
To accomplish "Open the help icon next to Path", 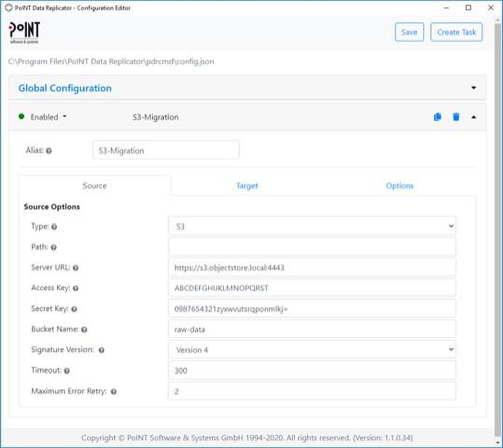I will (x=54, y=247).
